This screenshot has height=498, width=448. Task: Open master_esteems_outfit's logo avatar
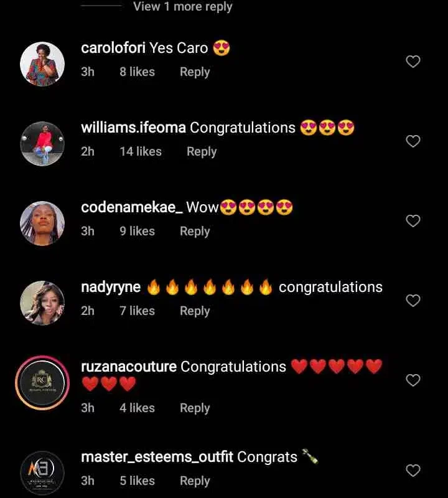[42, 473]
